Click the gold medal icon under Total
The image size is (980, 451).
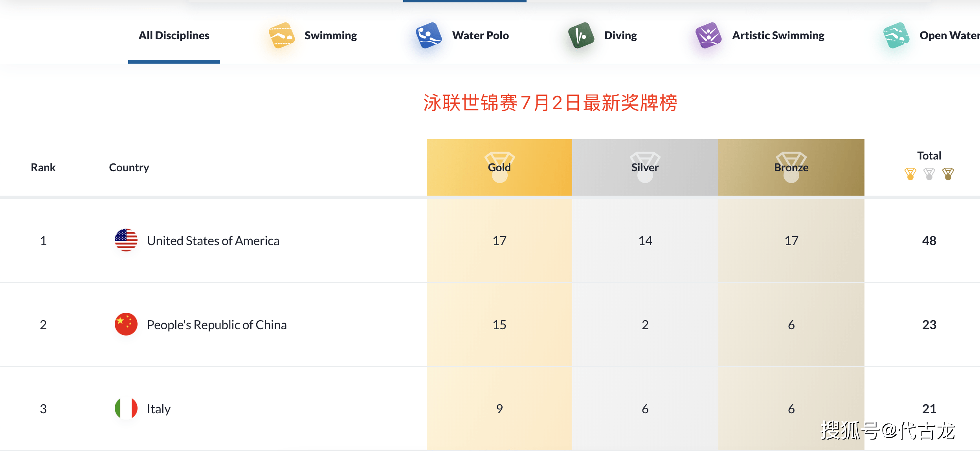coord(910,174)
